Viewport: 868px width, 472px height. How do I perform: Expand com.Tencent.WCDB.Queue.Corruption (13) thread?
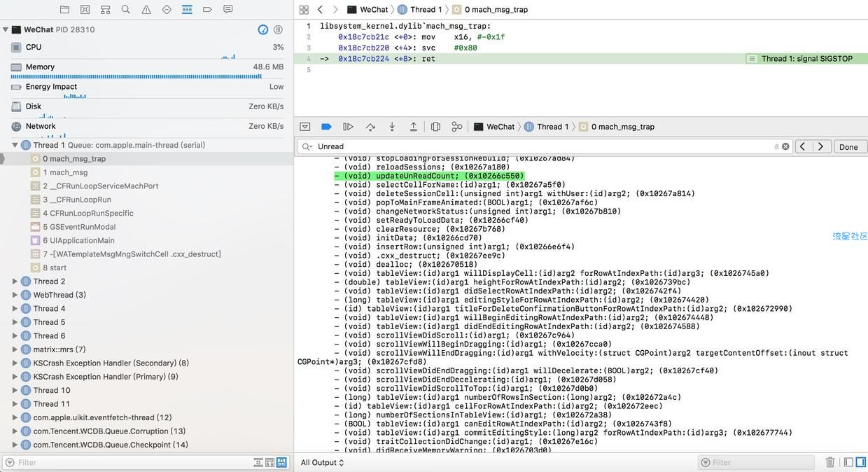[x=15, y=431]
